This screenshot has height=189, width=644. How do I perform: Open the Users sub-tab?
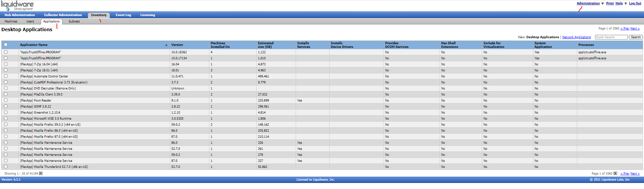[x=30, y=21]
